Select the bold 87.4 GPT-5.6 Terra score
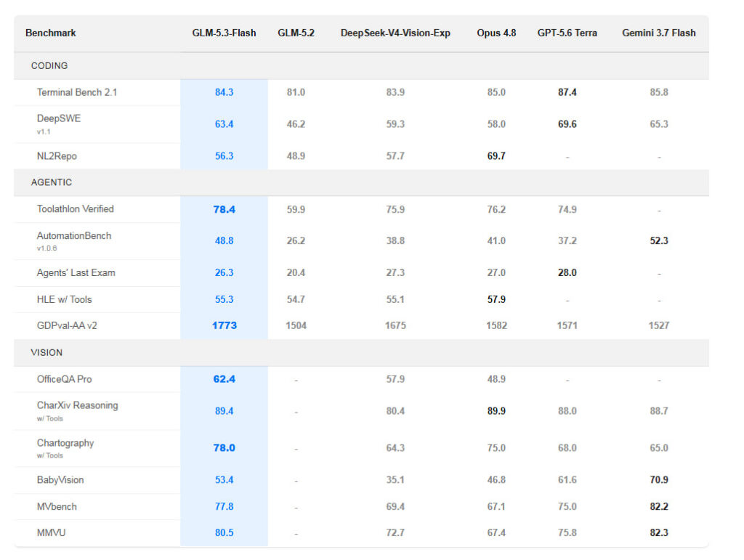 point(567,92)
